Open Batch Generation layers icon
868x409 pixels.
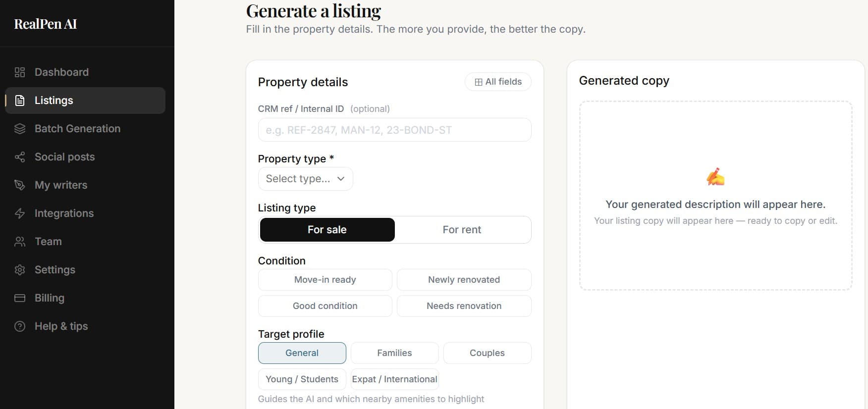[20, 129]
